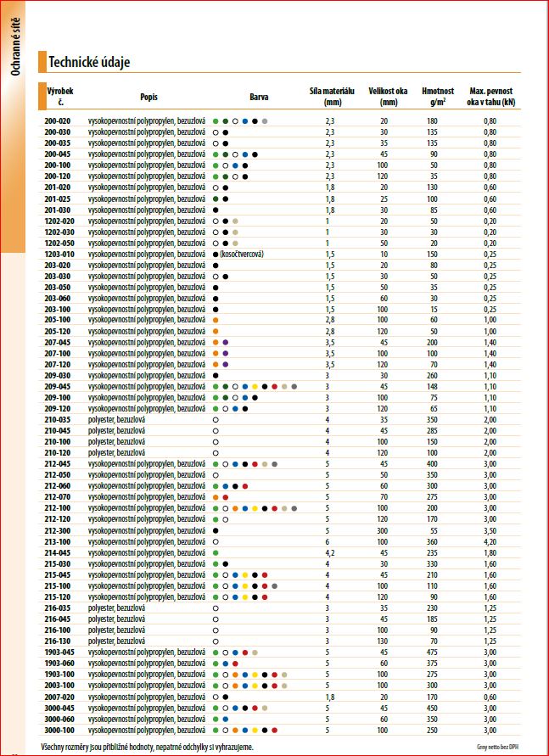Viewport: 549px width, 756px height.
Task: Select product number 201-025
Action: [x=58, y=199]
